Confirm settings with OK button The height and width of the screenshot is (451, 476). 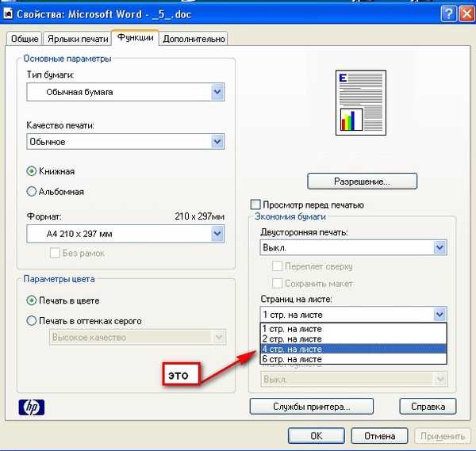pos(316,436)
